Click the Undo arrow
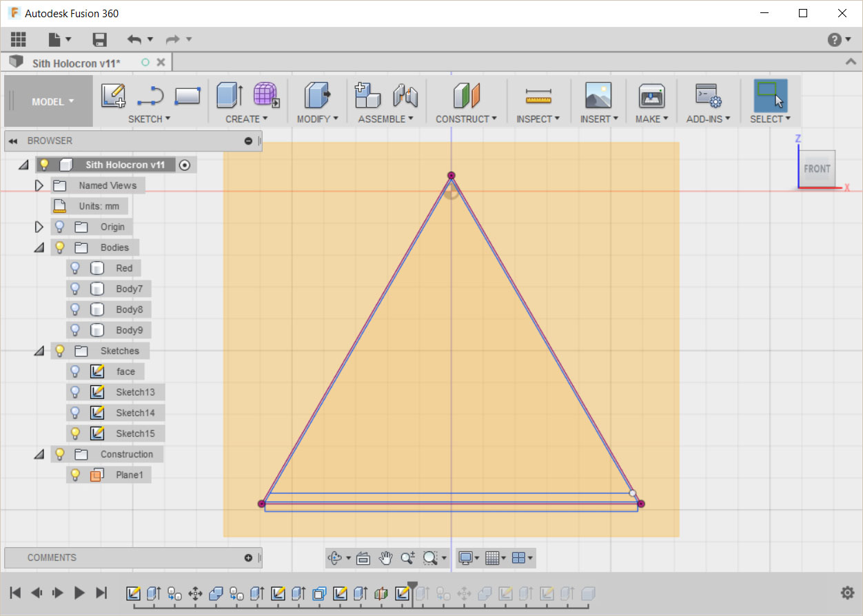Viewport: 863px width, 616px height. point(134,39)
